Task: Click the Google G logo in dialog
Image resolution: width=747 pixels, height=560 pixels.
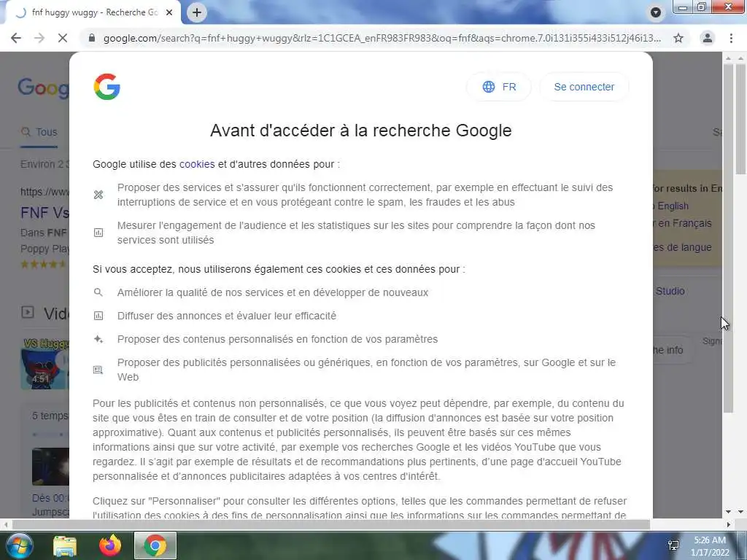Action: tap(107, 87)
